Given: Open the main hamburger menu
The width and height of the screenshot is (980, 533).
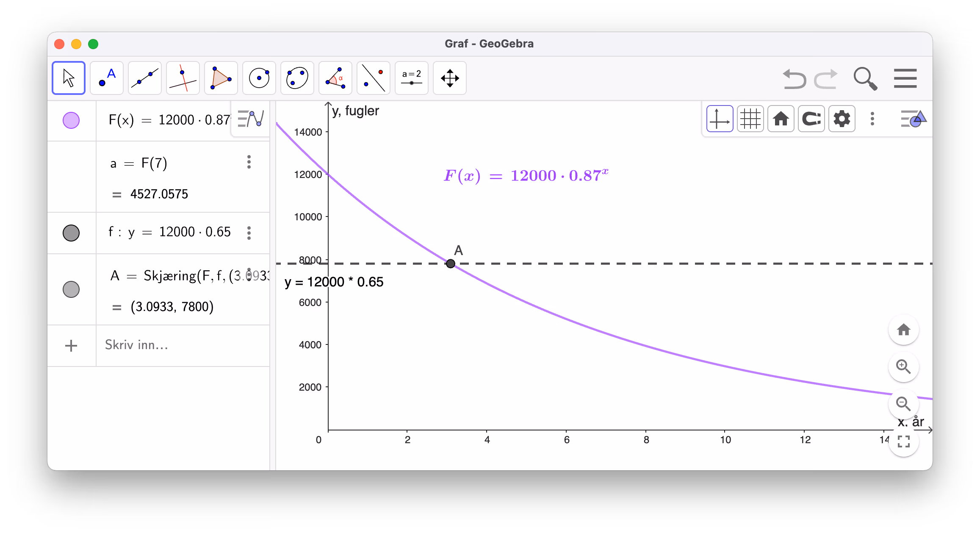Looking at the screenshot, I should click(x=905, y=78).
